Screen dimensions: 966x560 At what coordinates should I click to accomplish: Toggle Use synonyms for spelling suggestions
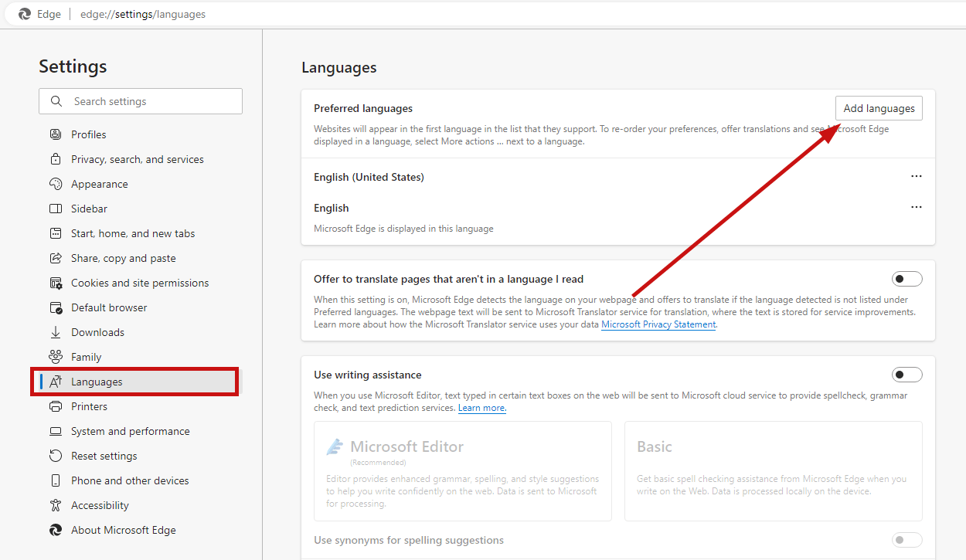coord(907,540)
